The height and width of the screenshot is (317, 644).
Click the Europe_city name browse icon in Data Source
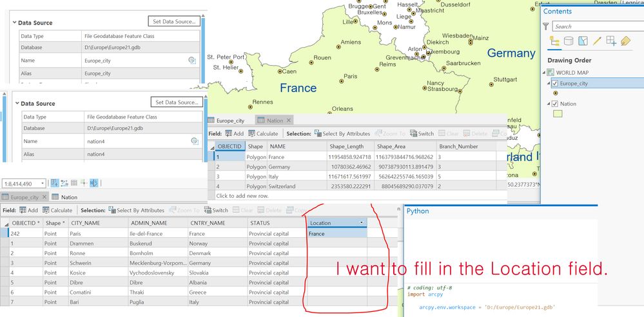tap(192, 61)
